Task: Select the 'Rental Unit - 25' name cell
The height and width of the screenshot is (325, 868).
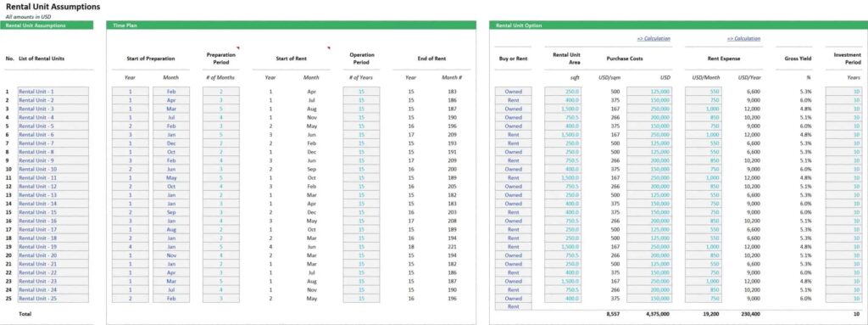Action: click(53, 299)
